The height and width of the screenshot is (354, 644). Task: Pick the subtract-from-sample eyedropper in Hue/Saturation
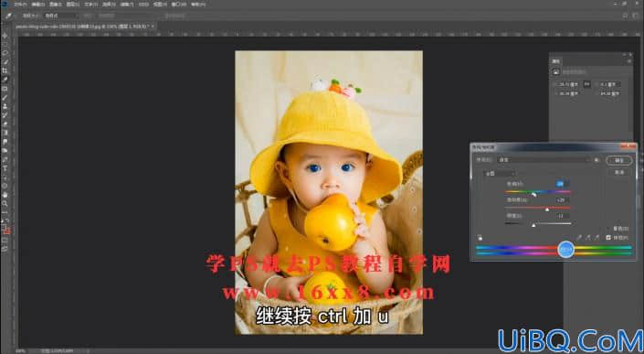click(596, 238)
